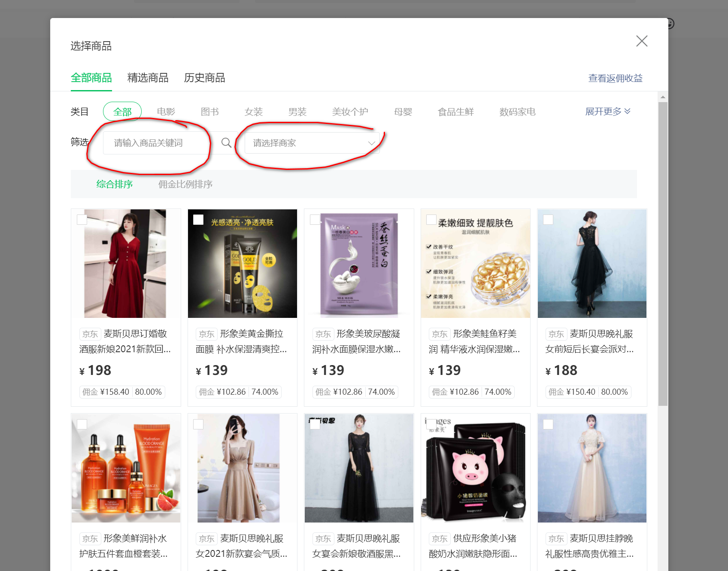This screenshot has height=571, width=728.
Task: Sort by 综合排序
Action: pyautogui.click(x=115, y=184)
